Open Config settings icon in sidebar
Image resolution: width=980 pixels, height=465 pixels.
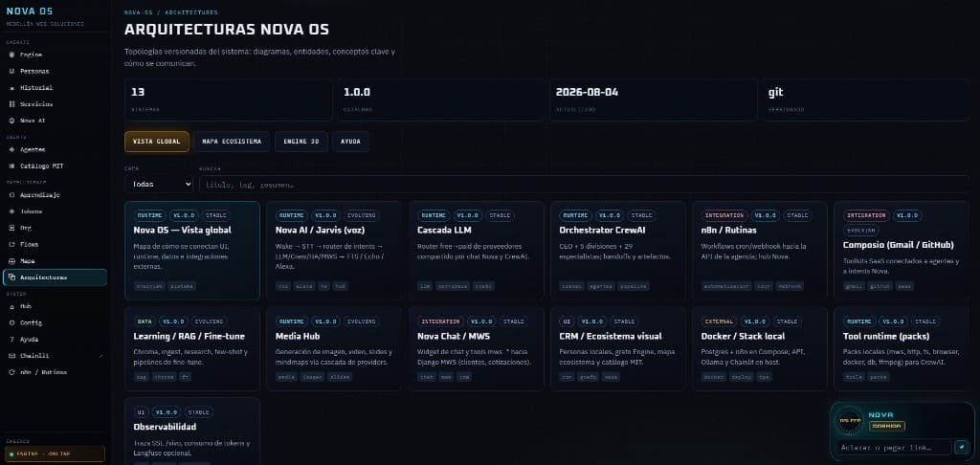point(11,323)
